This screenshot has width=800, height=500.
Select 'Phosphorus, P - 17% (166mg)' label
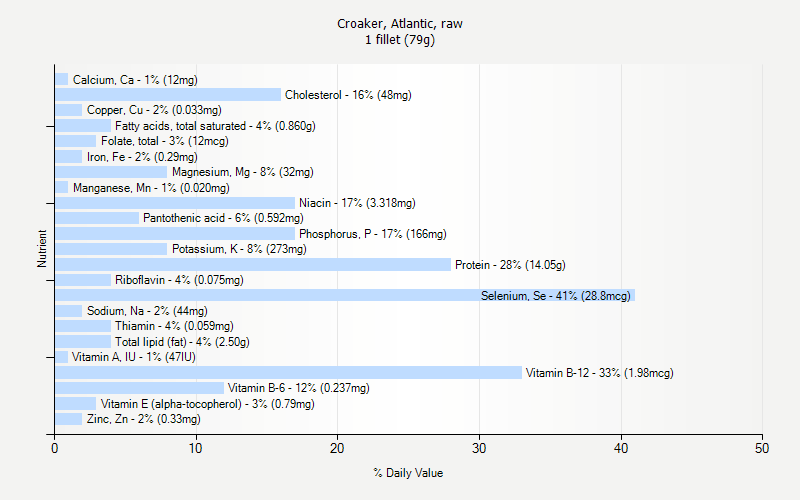coord(373,234)
